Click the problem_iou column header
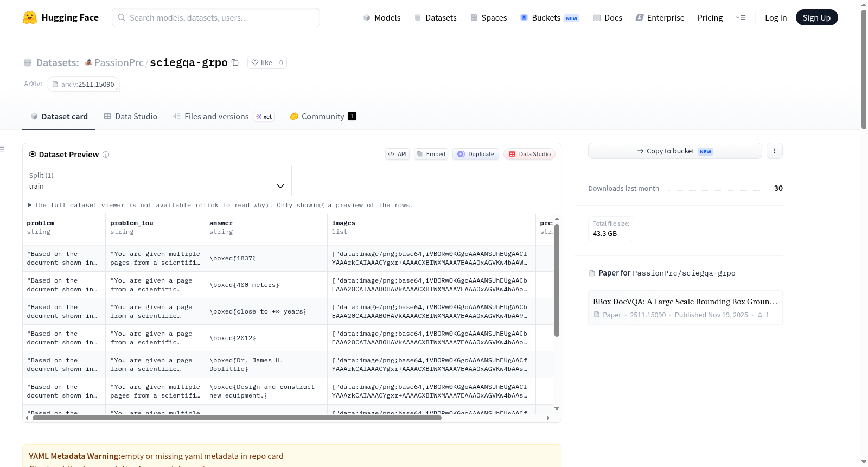The width and height of the screenshot is (868, 467). 155,229
